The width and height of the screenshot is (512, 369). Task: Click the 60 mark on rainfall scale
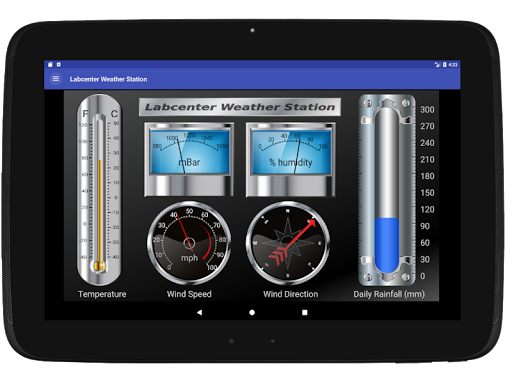pos(425,243)
